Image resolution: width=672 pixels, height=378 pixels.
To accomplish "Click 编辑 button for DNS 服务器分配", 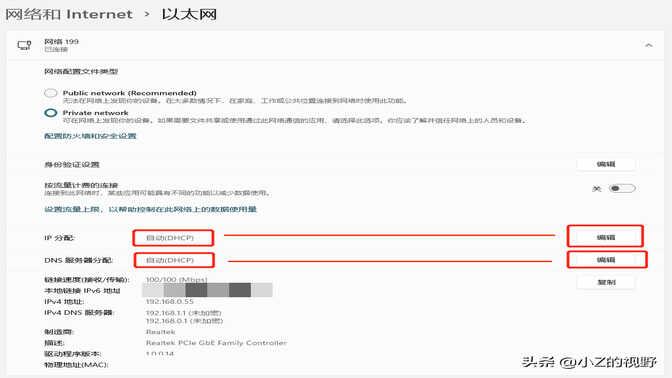I will pos(606,260).
